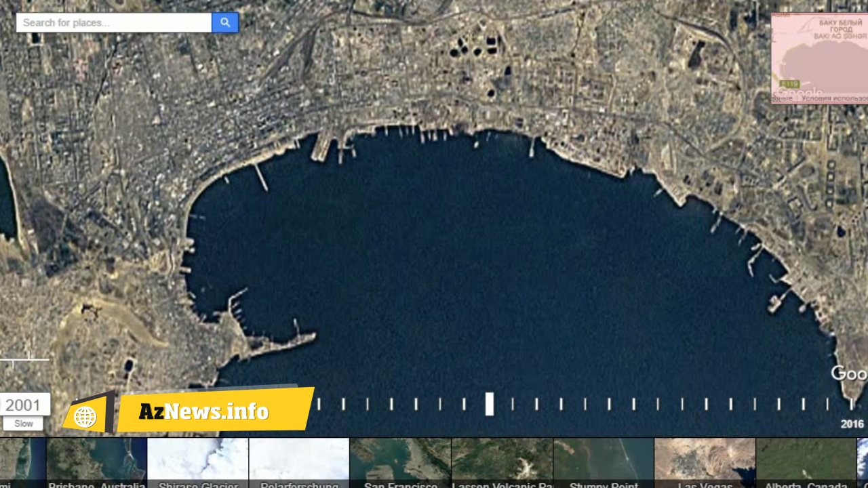The height and width of the screenshot is (488, 868).
Task: View the San Francisco timelapse thumbnail
Action: click(400, 463)
